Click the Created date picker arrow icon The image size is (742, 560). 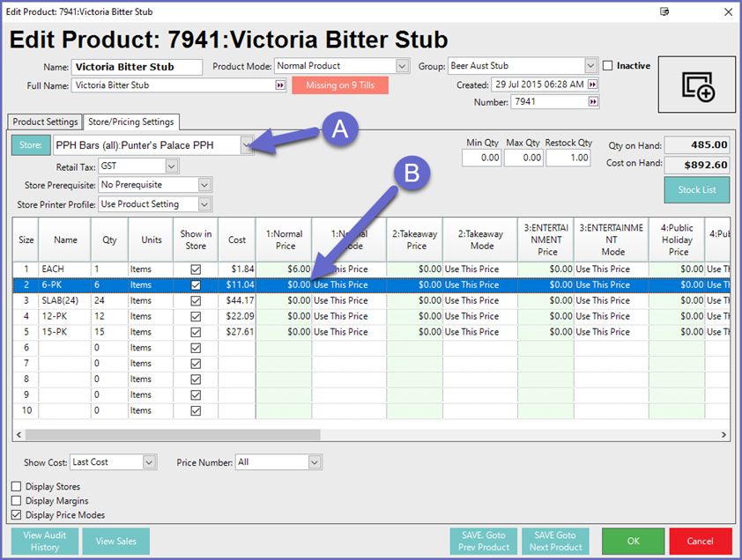pyautogui.click(x=592, y=85)
